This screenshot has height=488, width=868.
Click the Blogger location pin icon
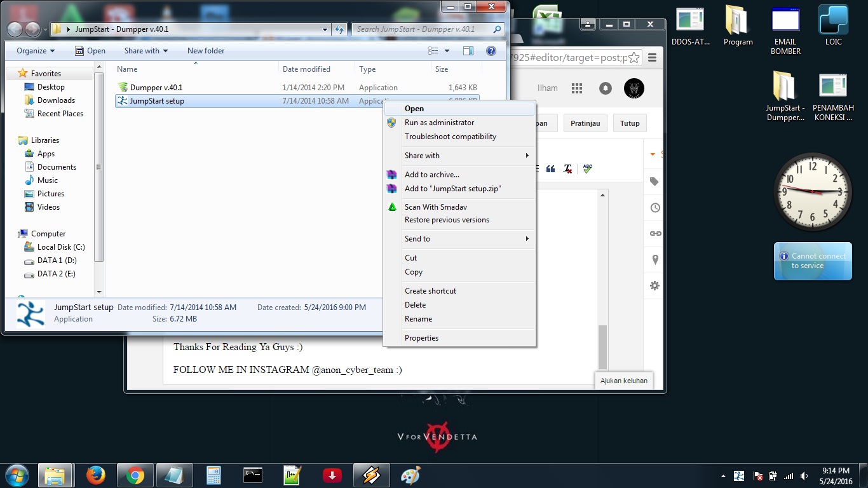[655, 260]
